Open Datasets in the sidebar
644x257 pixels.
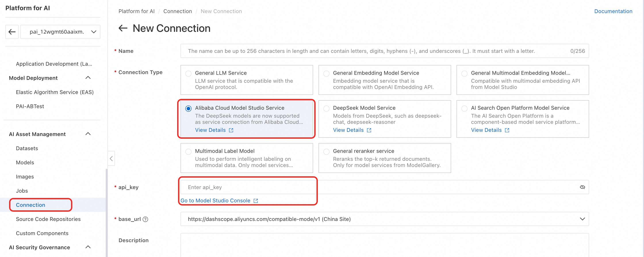coord(27,148)
